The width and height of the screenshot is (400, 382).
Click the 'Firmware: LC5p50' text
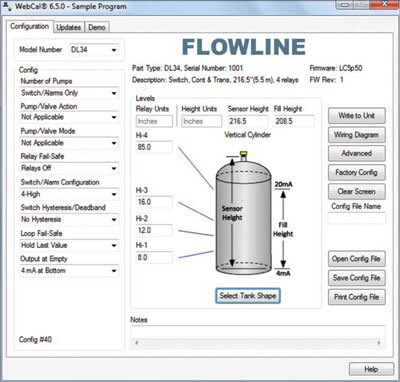coord(336,68)
